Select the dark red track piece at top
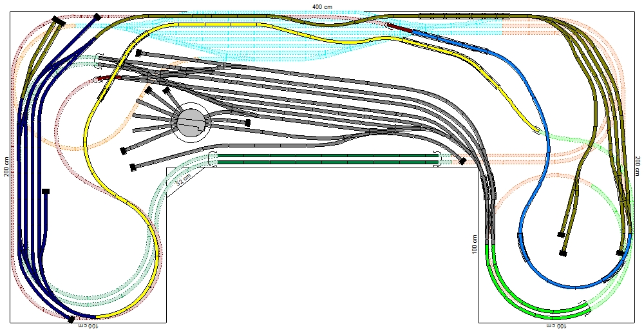The height and width of the screenshot is (333, 644). pos(400,27)
